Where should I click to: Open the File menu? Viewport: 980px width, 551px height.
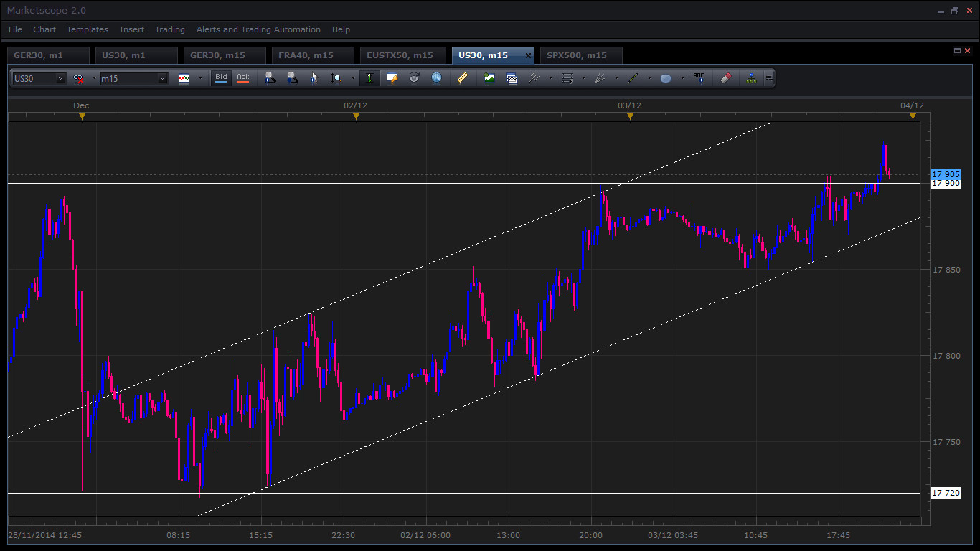pyautogui.click(x=15, y=29)
